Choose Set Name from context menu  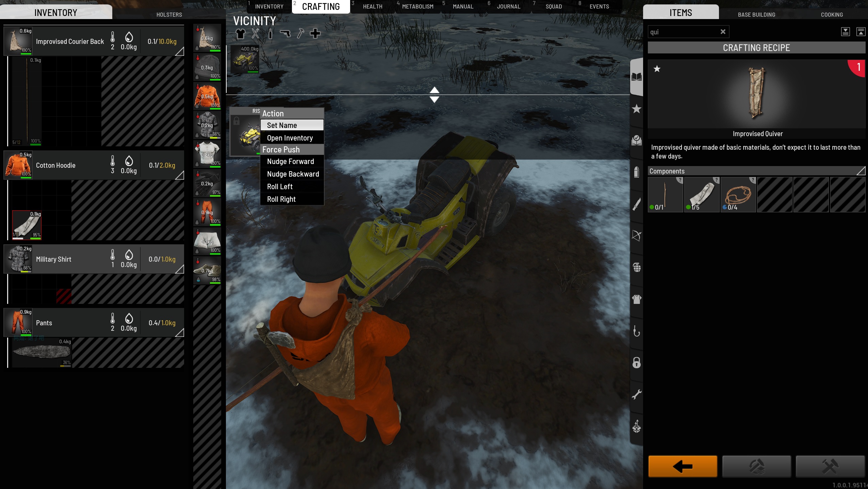click(x=292, y=125)
